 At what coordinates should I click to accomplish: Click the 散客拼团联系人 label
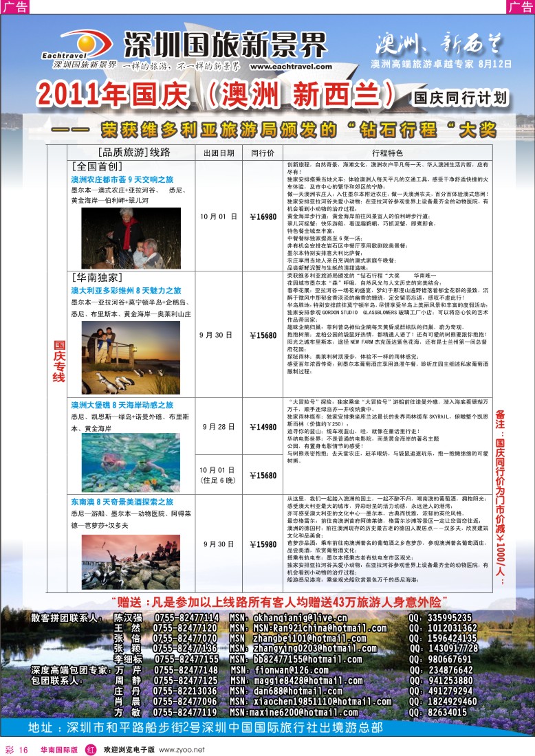coord(67,618)
